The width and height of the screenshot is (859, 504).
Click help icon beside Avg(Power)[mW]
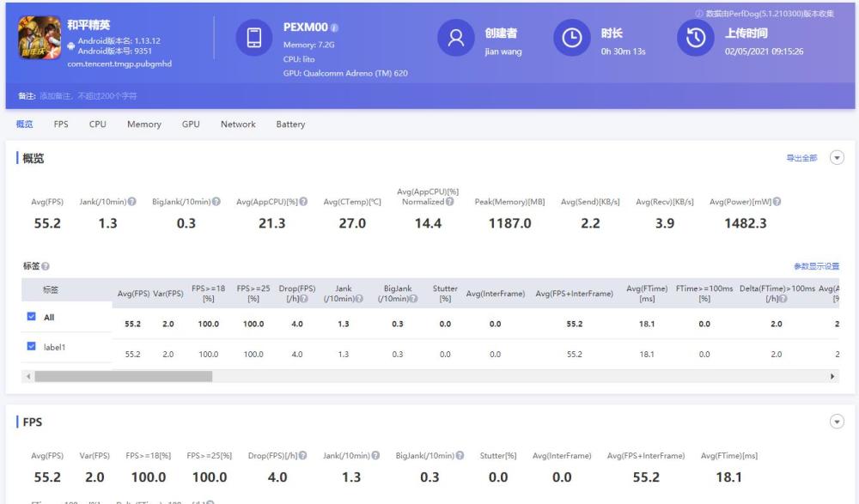(777, 202)
